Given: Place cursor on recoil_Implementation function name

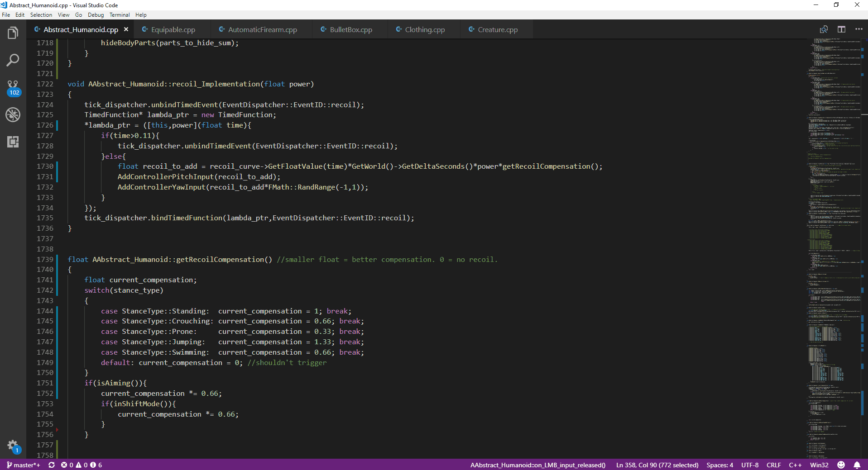Looking at the screenshot, I should 216,84.
